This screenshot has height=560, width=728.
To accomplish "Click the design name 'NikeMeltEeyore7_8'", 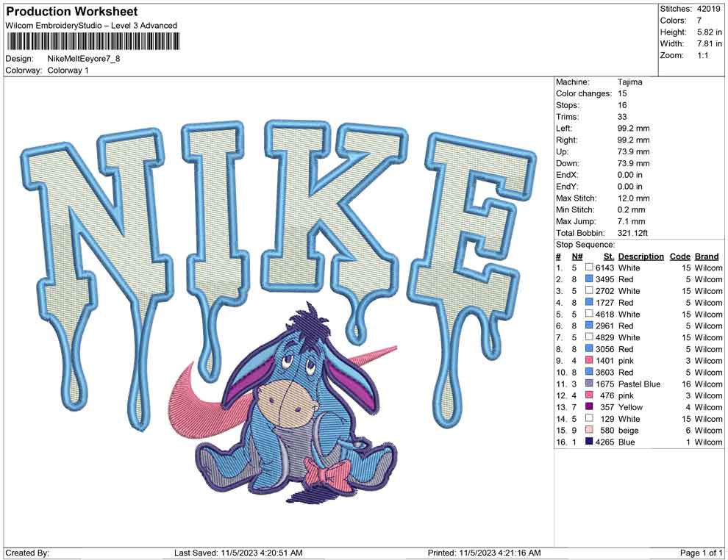I will point(84,59).
